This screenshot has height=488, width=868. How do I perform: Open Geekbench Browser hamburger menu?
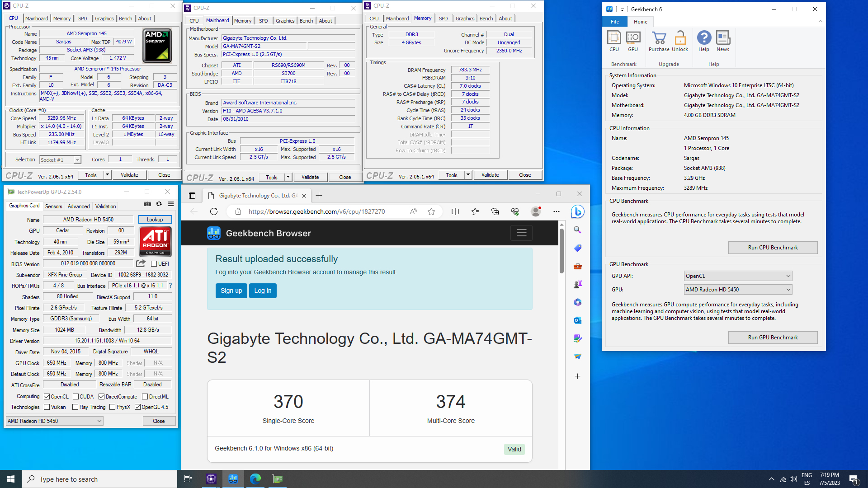(522, 233)
